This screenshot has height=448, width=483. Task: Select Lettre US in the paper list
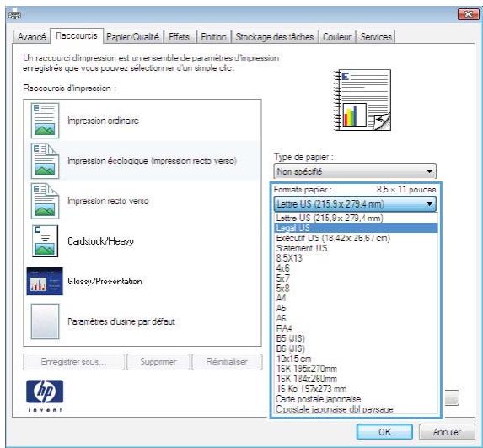[x=356, y=218]
